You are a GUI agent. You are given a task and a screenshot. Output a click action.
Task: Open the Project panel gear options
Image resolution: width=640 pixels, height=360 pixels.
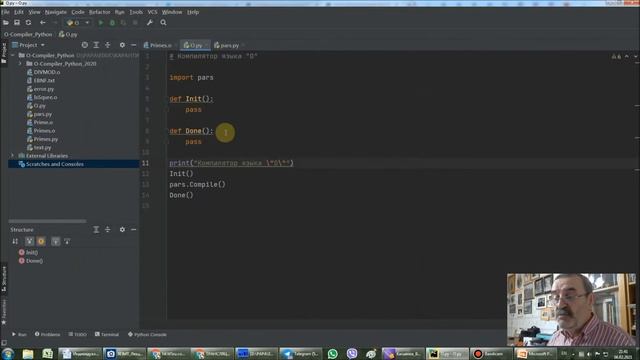coord(122,45)
